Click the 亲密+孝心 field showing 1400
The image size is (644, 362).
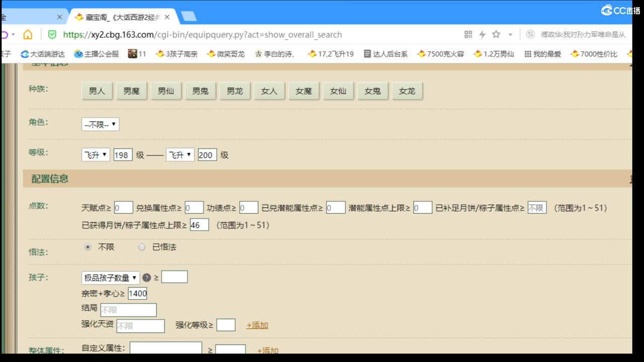(137, 293)
